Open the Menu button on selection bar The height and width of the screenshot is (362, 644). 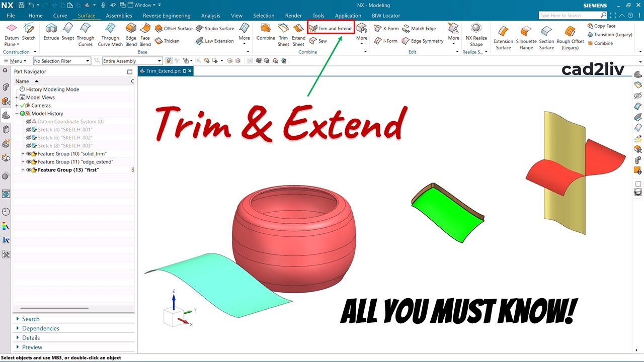[x=15, y=61]
